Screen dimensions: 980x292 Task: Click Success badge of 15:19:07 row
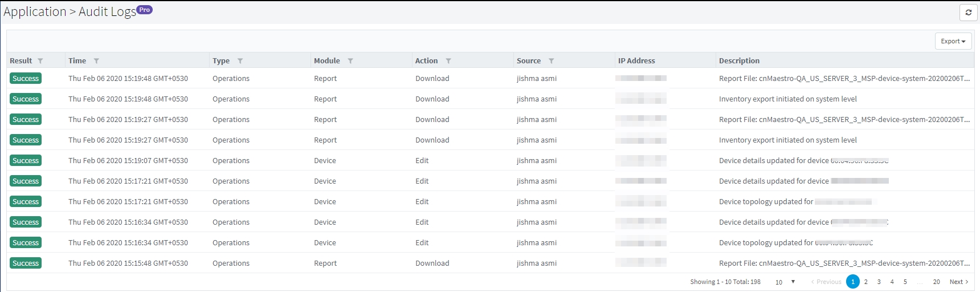(26, 161)
